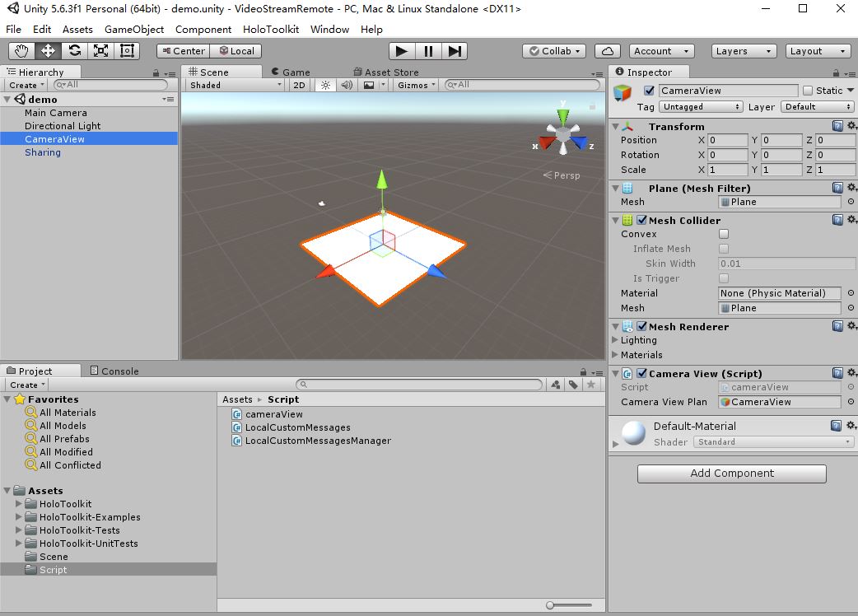This screenshot has height=616, width=858.
Task: Click the Default-Material preview sphere
Action: 634,432
